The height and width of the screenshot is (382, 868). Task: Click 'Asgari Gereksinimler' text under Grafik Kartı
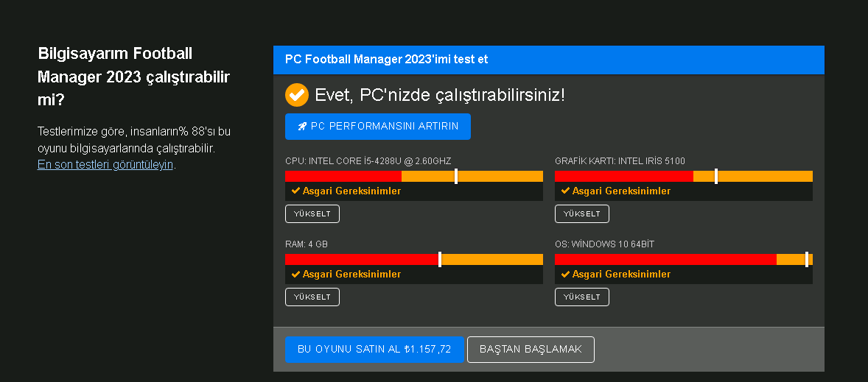(x=621, y=191)
